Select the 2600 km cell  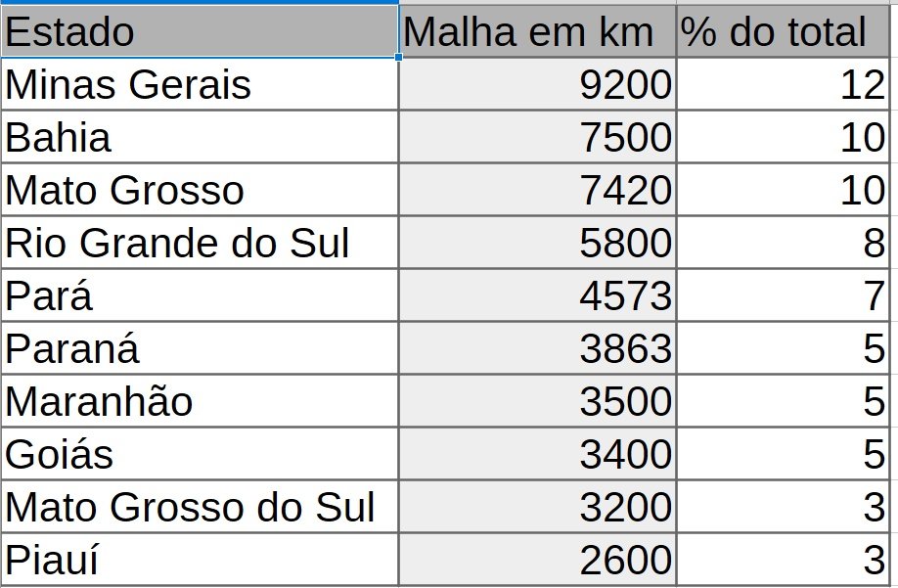click(537, 560)
